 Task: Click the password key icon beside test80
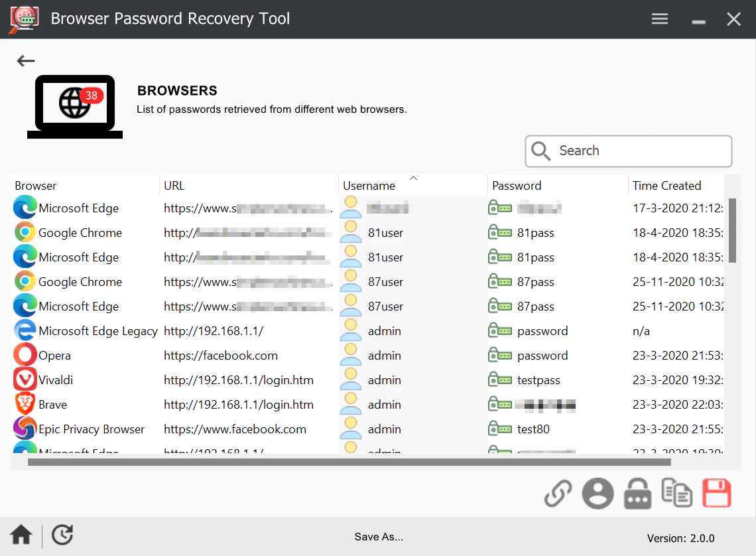point(500,428)
